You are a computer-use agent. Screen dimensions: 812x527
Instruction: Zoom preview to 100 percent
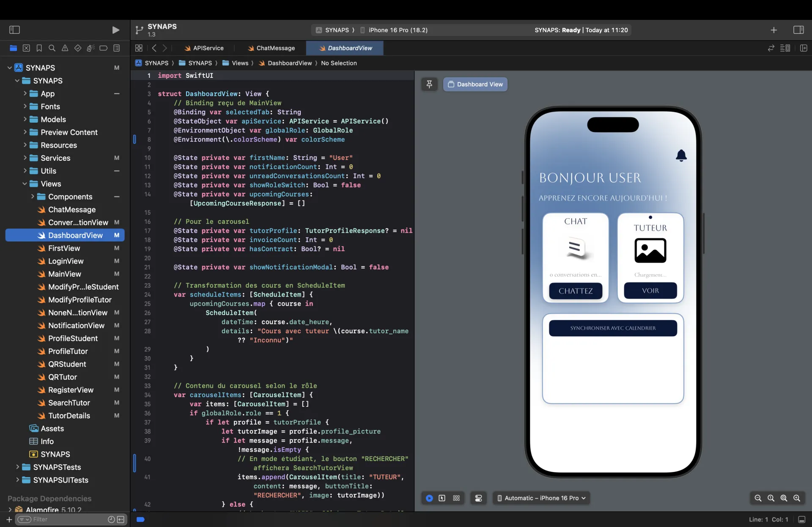point(771,498)
